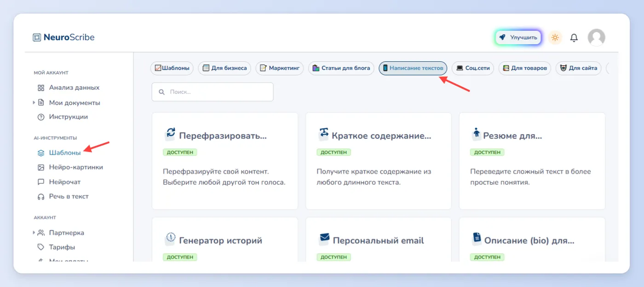Open Шаблоны in sidebar
Image resolution: width=644 pixels, height=287 pixels.
point(65,152)
